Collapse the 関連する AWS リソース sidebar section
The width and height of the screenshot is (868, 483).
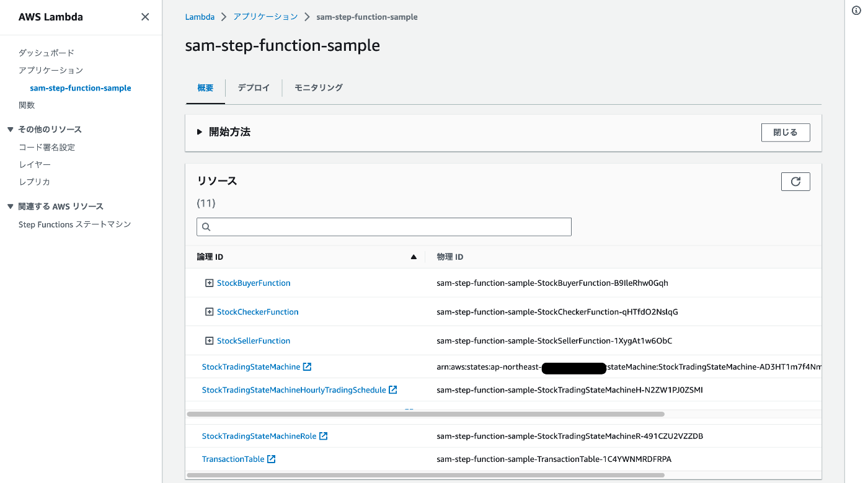pos(10,206)
